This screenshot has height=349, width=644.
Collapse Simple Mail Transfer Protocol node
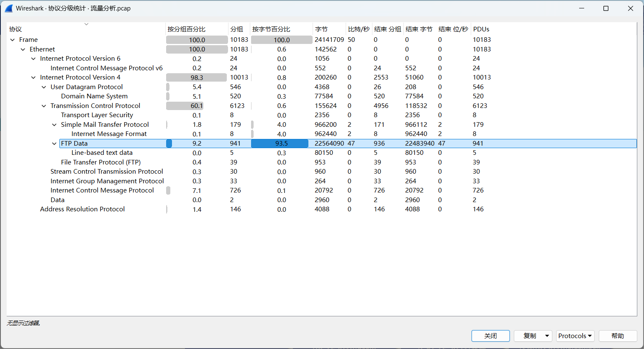coord(54,125)
